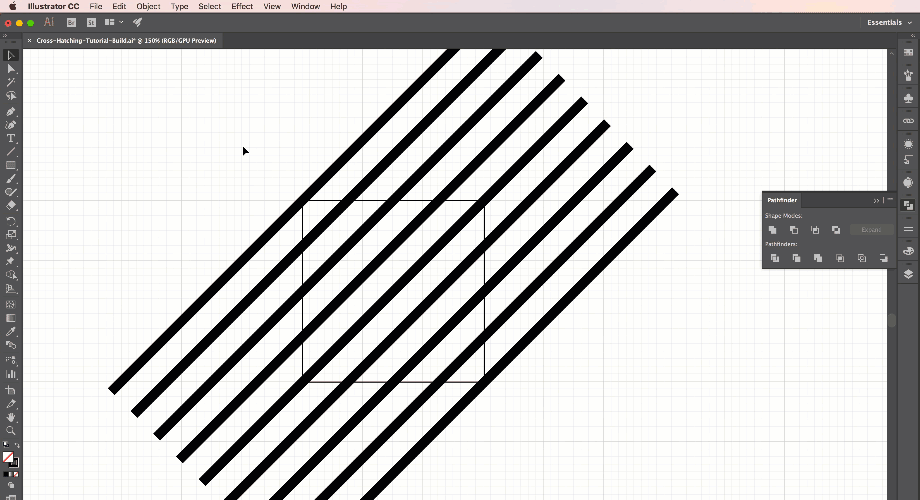Screen dimensions: 920x500
Task: Open the Layers panel icon in dock
Action: point(908,273)
